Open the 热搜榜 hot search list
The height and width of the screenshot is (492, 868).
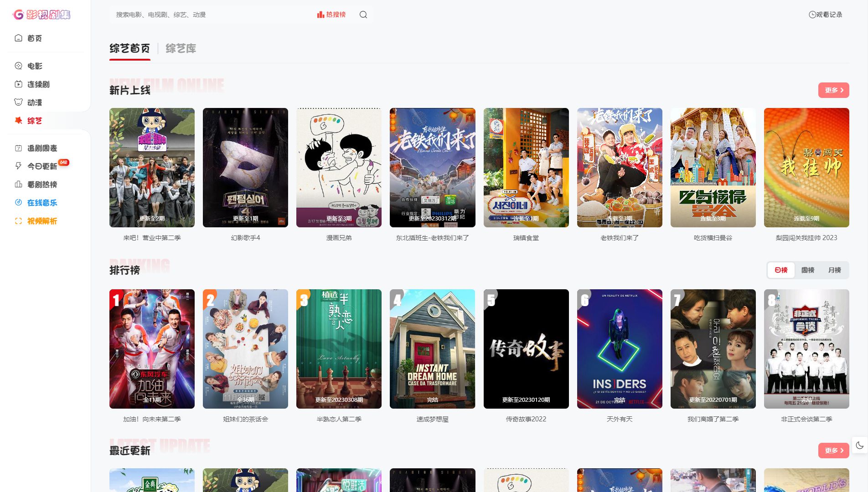pyautogui.click(x=331, y=15)
